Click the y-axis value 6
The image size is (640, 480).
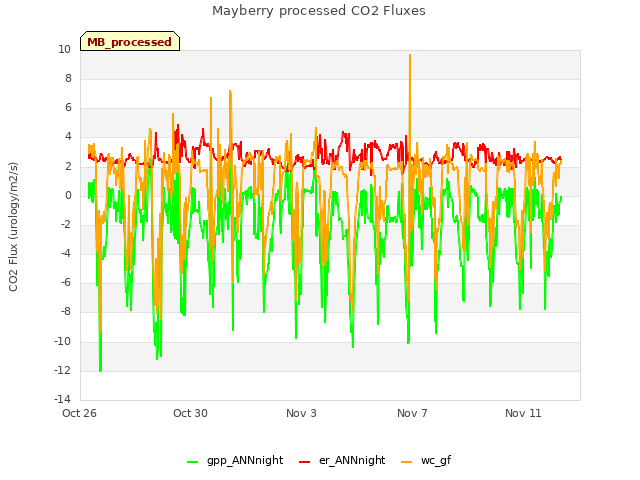68,107
